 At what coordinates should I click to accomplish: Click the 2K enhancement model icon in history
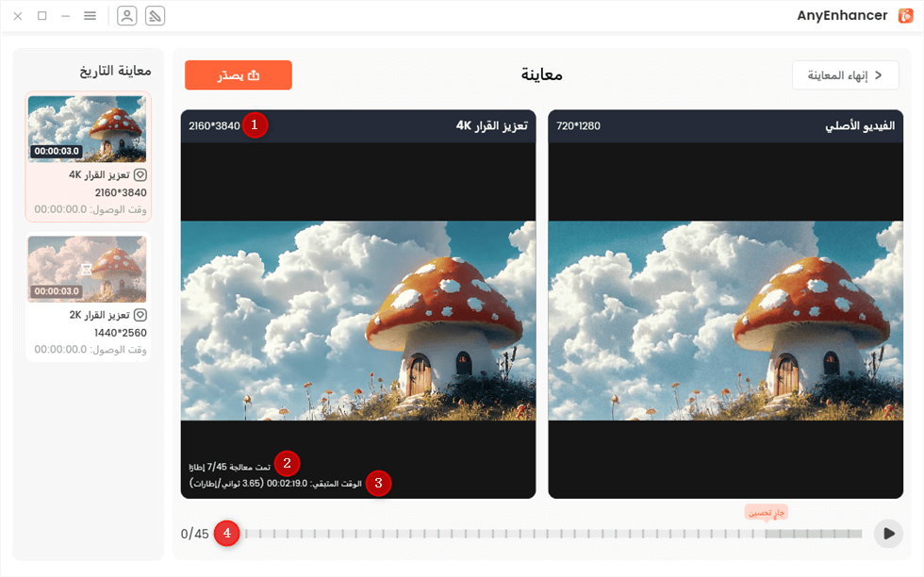[x=140, y=315]
